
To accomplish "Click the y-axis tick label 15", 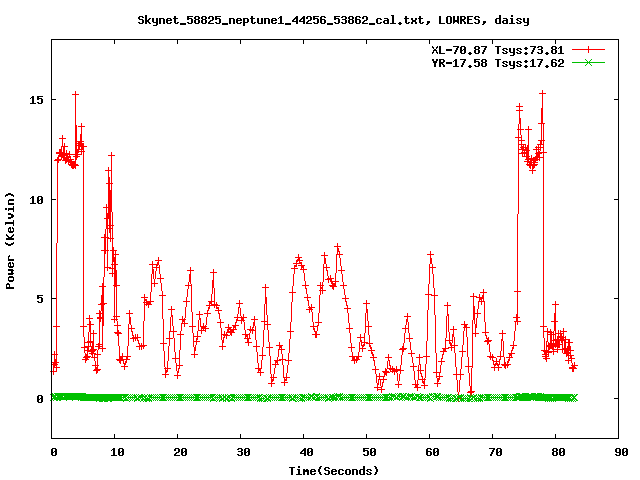I will click(36, 100).
